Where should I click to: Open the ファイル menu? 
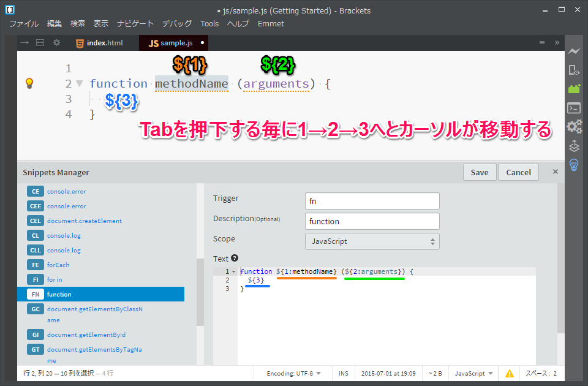(24, 24)
